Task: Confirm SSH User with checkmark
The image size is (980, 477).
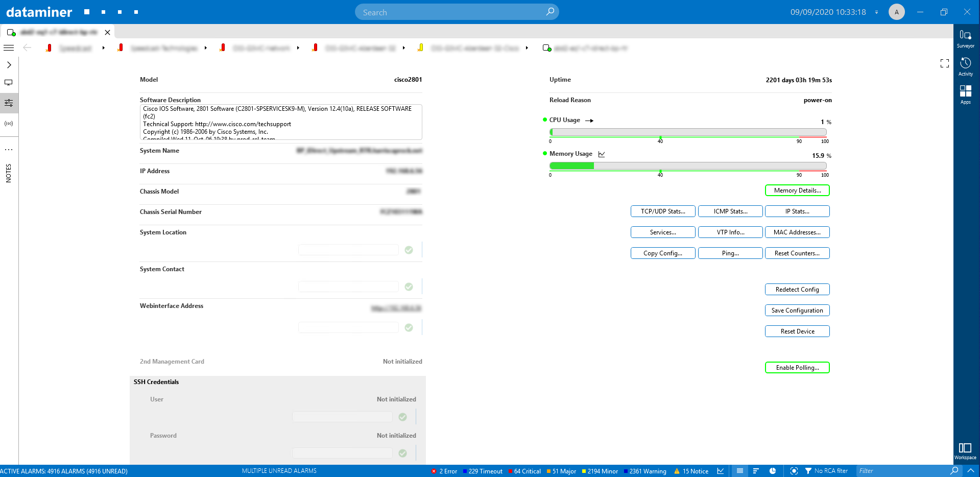Action: 402,417
